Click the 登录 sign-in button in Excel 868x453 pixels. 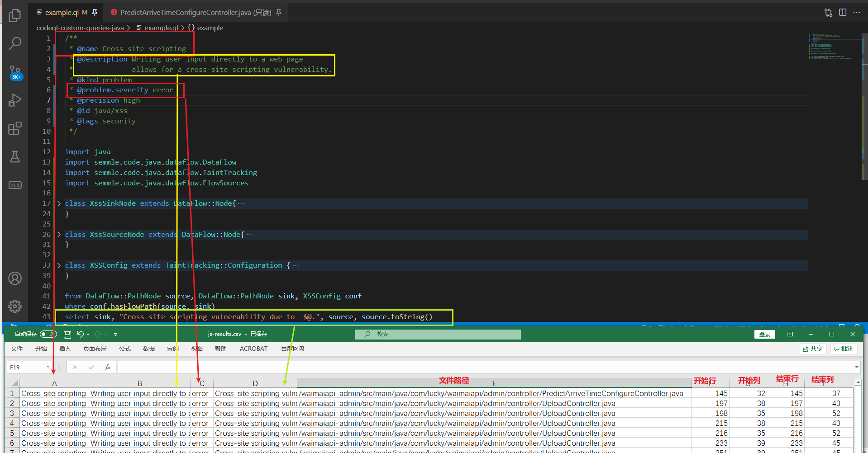765,334
